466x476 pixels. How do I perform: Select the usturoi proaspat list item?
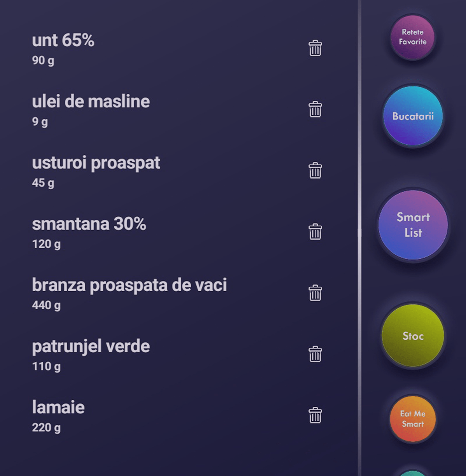click(96, 163)
